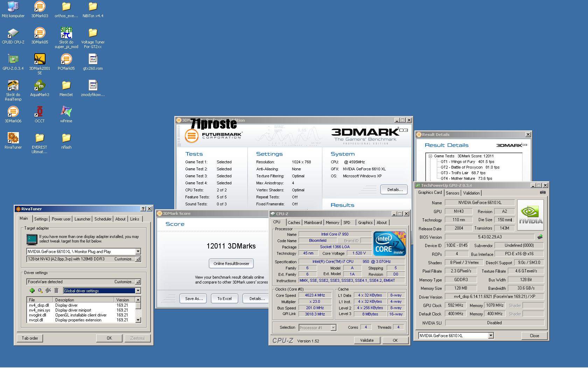588x368 pixels.
Task: Click BIOS save icon in GPU-Z
Action: pyautogui.click(x=540, y=237)
